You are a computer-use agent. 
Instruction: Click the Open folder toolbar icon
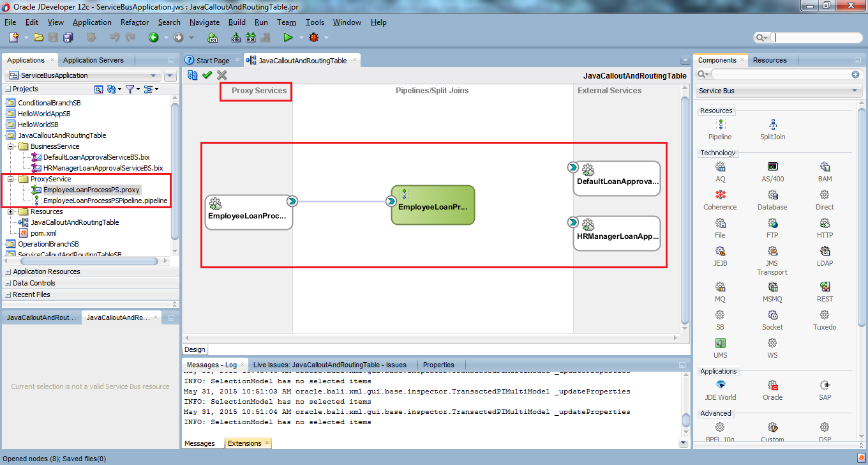coord(39,38)
